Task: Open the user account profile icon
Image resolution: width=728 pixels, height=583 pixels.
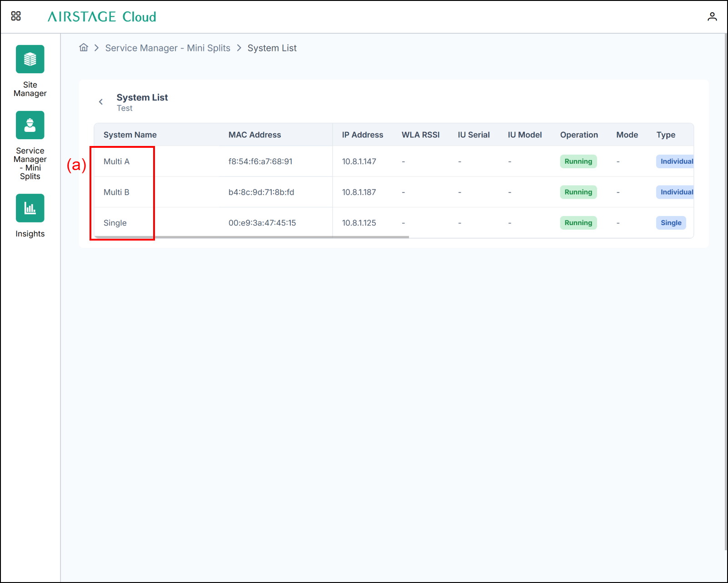Action: pos(712,17)
